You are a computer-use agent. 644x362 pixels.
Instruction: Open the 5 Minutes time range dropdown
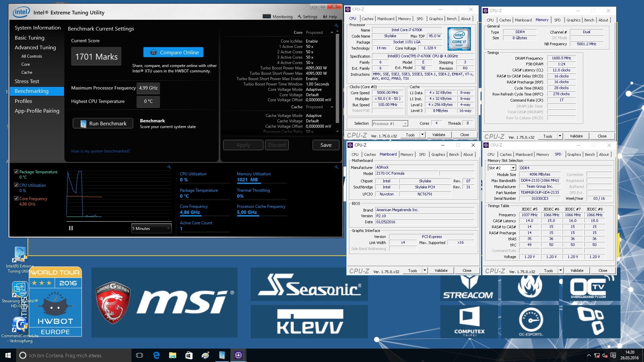(151, 228)
